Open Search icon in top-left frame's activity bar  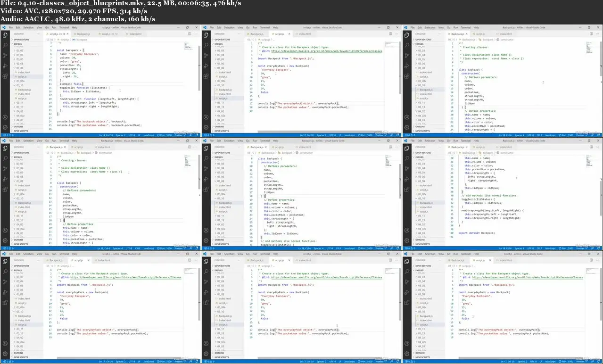pyautogui.click(x=5, y=45)
